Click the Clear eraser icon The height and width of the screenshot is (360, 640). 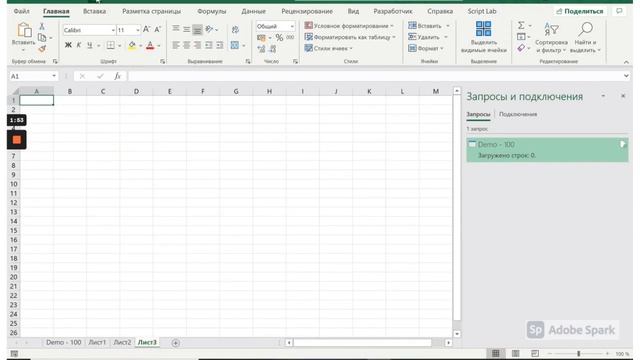click(x=521, y=48)
